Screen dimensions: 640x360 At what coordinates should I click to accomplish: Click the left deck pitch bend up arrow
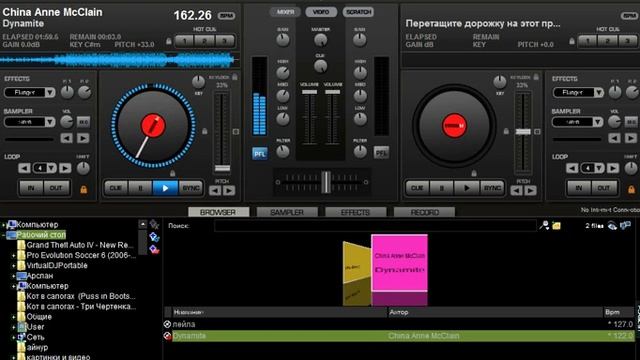point(229,191)
